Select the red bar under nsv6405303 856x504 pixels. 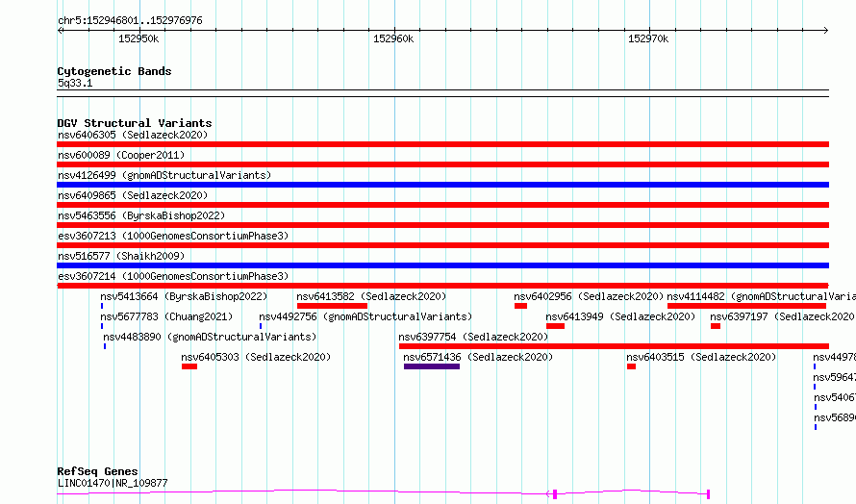[x=189, y=366]
